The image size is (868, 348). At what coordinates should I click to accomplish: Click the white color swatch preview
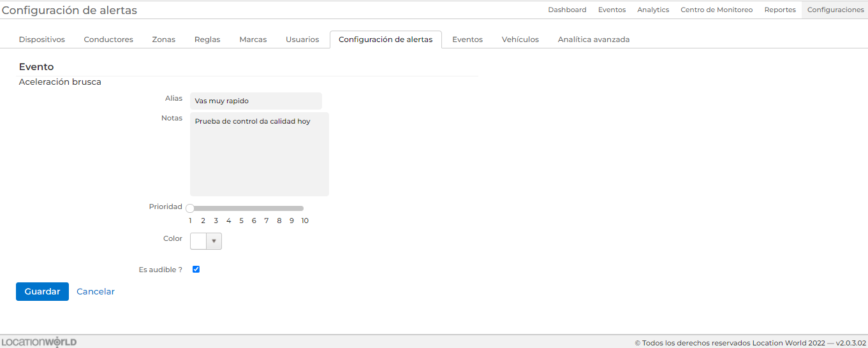(x=198, y=241)
